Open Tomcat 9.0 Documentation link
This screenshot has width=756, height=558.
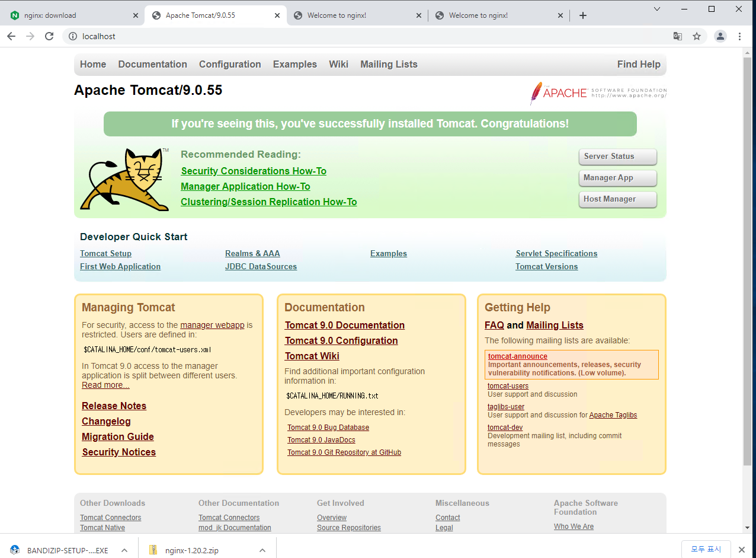pyautogui.click(x=345, y=325)
